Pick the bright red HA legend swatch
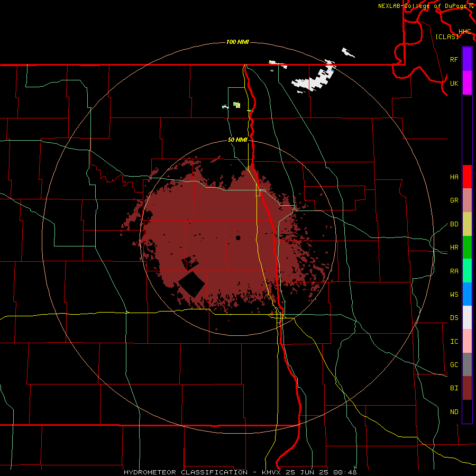The height and width of the screenshot is (476, 476). [x=467, y=177]
